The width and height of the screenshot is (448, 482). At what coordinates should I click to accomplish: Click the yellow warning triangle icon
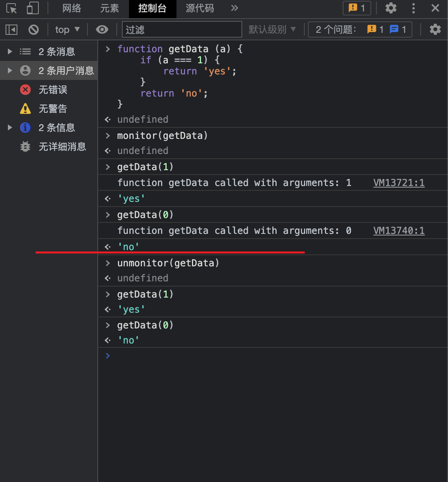pos(25,108)
